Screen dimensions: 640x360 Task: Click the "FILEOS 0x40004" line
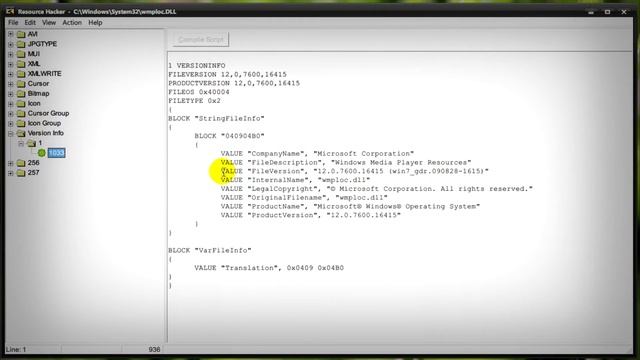coord(199,92)
